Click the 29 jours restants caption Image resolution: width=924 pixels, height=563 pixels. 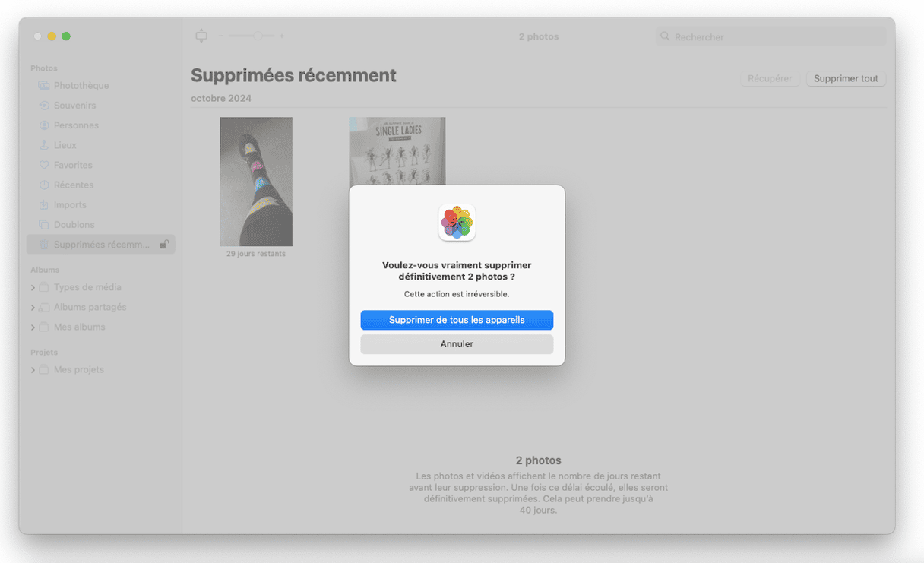(x=256, y=254)
